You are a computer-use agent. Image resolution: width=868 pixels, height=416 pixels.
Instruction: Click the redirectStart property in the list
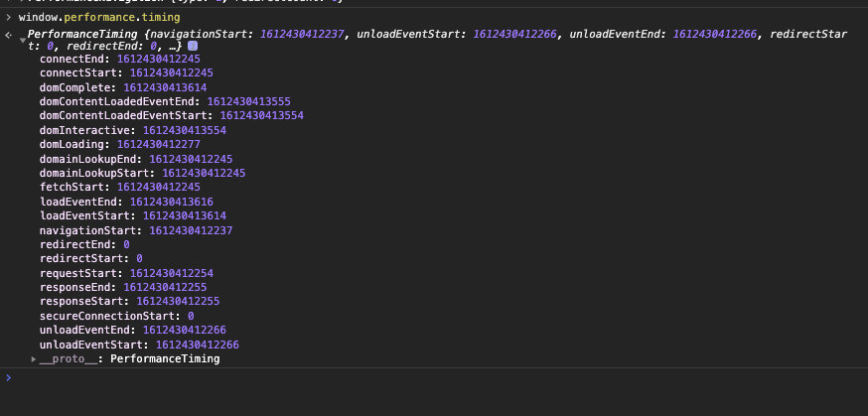click(x=84, y=259)
